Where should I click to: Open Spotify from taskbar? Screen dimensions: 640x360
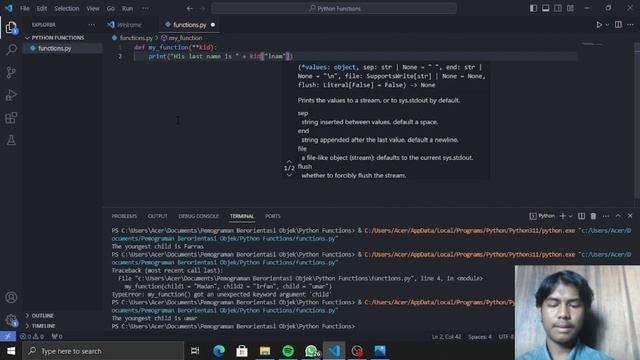point(288,351)
